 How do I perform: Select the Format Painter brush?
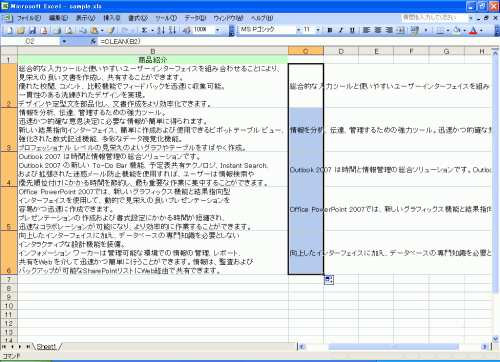[111, 31]
